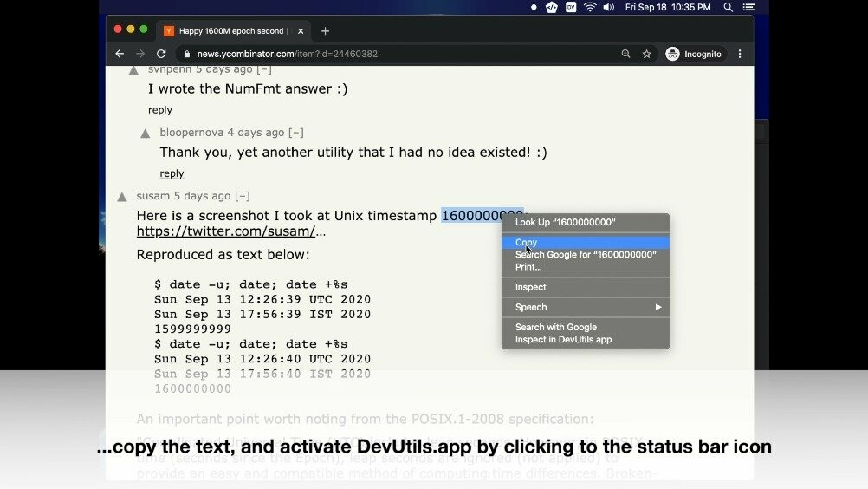Select Inspect in DevUtils.app menu item
Viewport: 868px width, 489px height.
pos(563,340)
